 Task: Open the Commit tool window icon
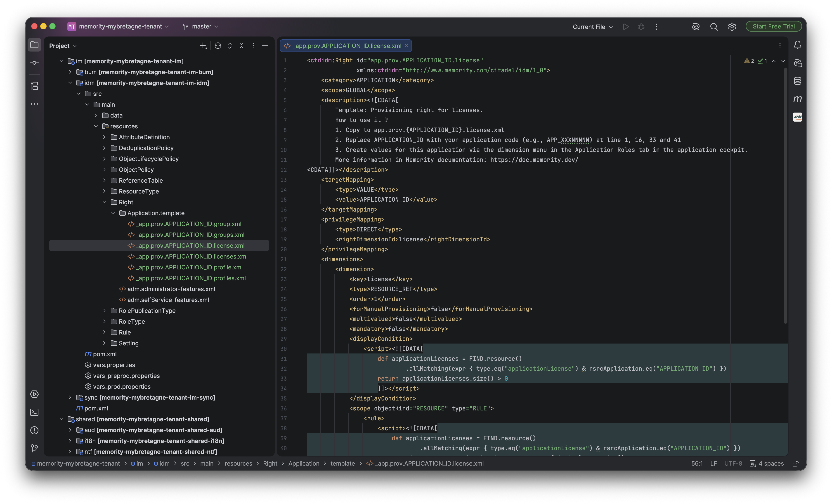click(x=34, y=63)
